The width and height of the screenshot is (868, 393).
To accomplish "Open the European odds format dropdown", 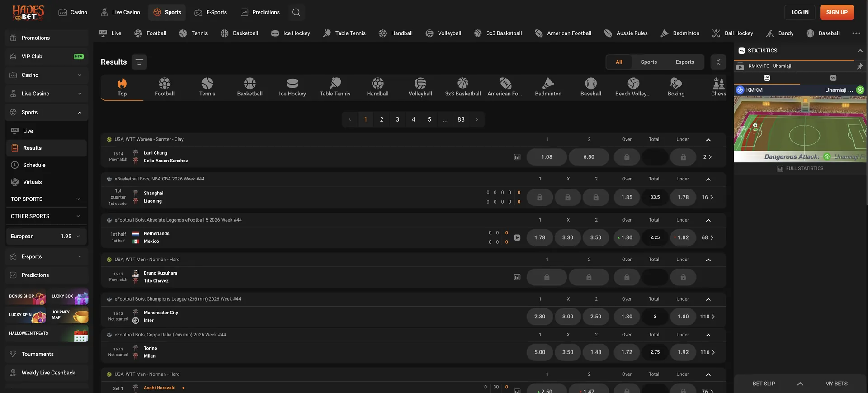I will click(47, 237).
